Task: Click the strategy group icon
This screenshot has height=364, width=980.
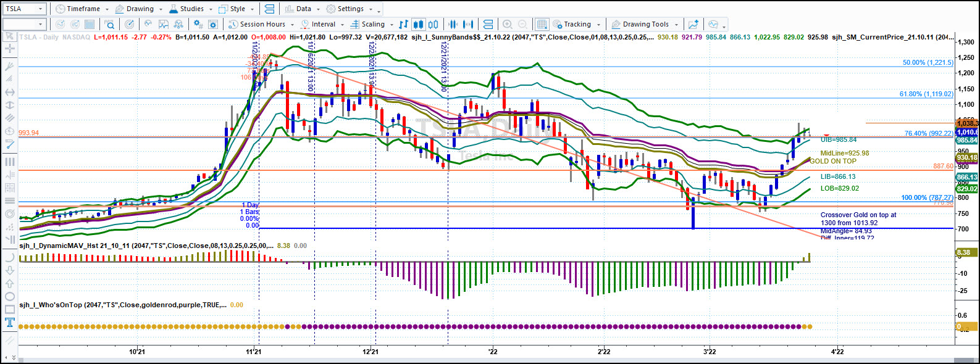Action: point(178,24)
